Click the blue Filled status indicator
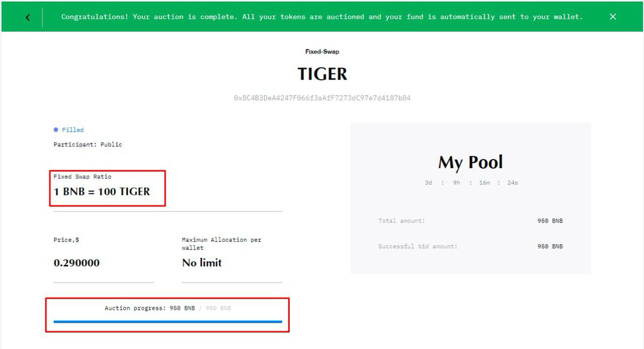The image size is (644, 349). (69, 130)
